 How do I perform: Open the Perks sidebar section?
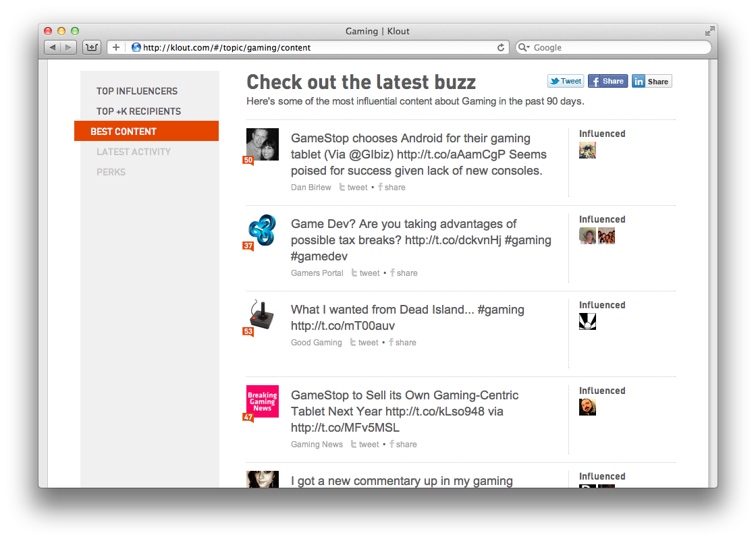111,172
